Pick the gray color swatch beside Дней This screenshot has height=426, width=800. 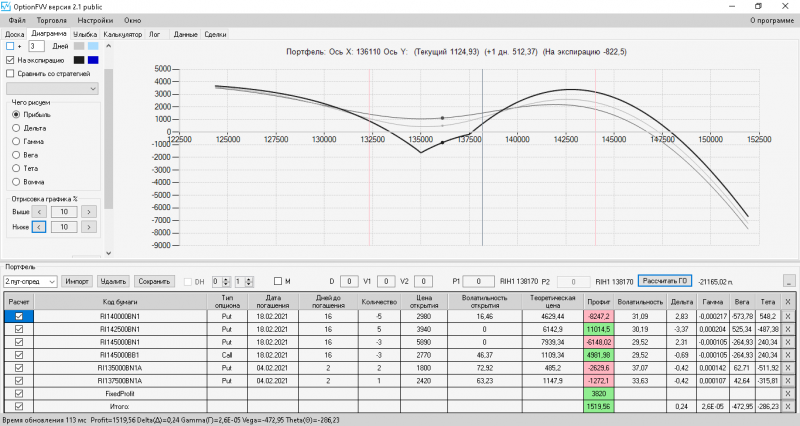(79, 46)
